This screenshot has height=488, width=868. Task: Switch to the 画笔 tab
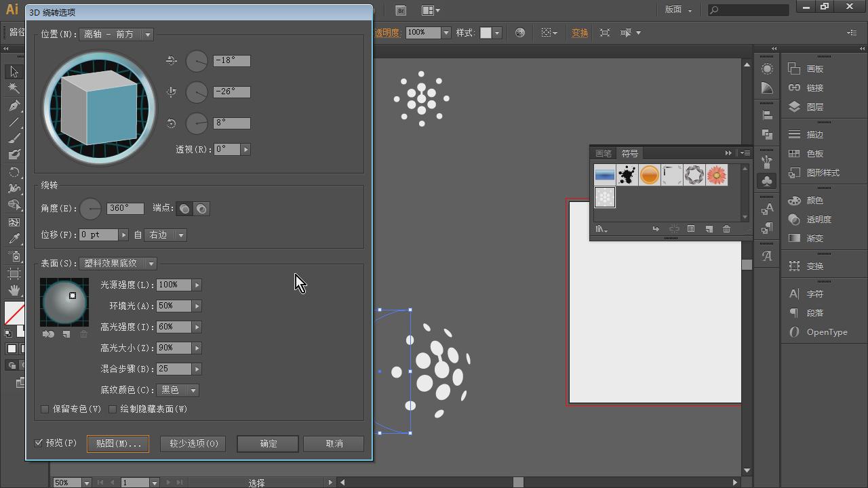pyautogui.click(x=603, y=153)
